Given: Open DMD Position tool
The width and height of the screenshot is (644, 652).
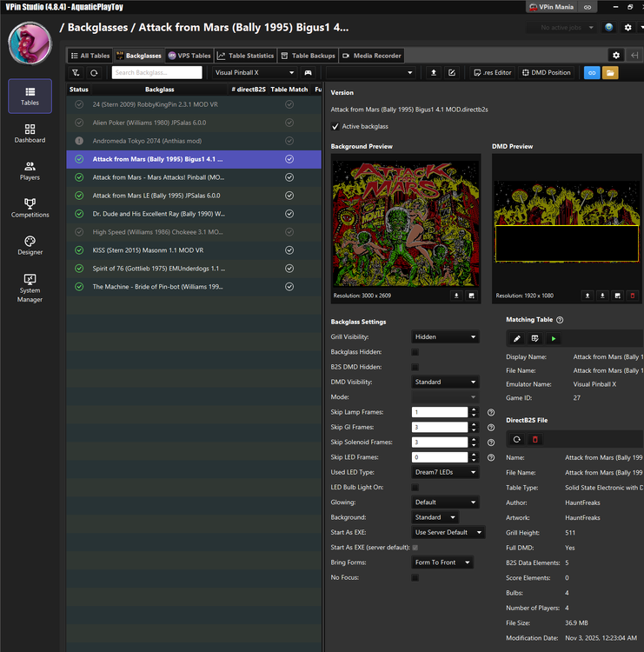Looking at the screenshot, I should (x=547, y=73).
